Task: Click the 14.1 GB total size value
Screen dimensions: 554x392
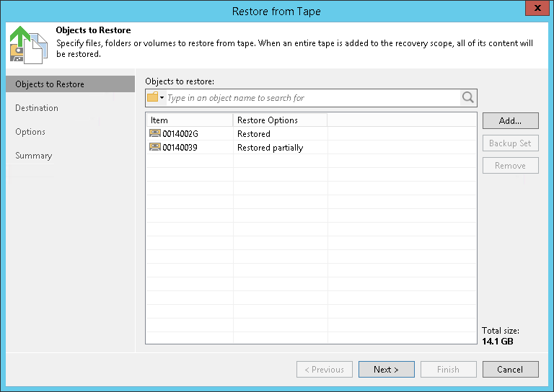Action: [498, 341]
